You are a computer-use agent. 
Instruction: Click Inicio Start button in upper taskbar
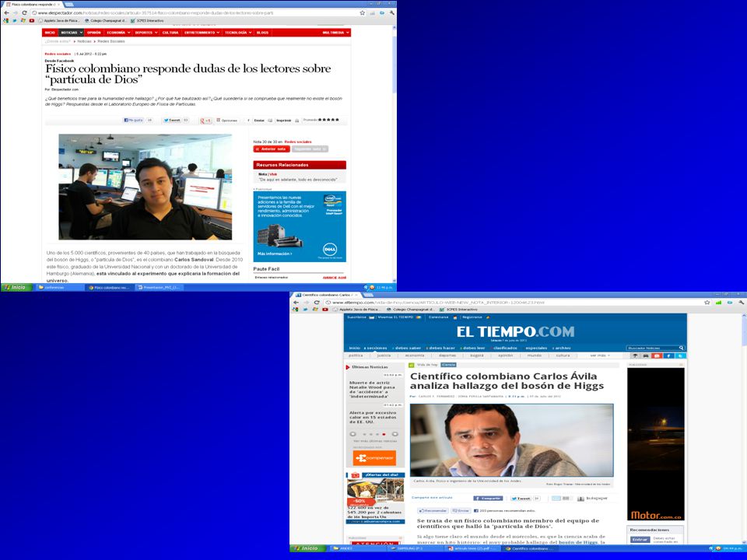tap(16, 287)
